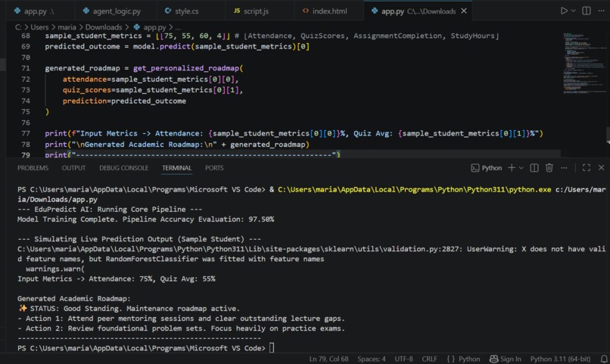Click get_personalized_roadmap function call
The width and height of the screenshot is (610, 364).
click(x=186, y=68)
